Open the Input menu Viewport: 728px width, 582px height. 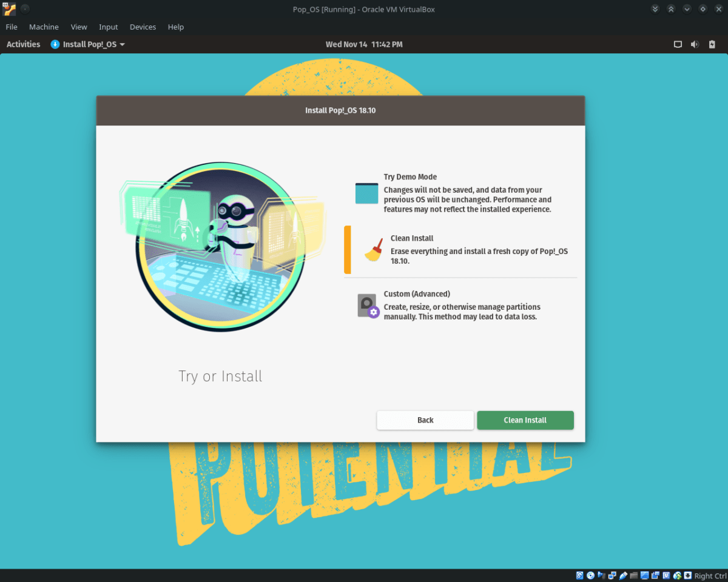[x=109, y=27]
